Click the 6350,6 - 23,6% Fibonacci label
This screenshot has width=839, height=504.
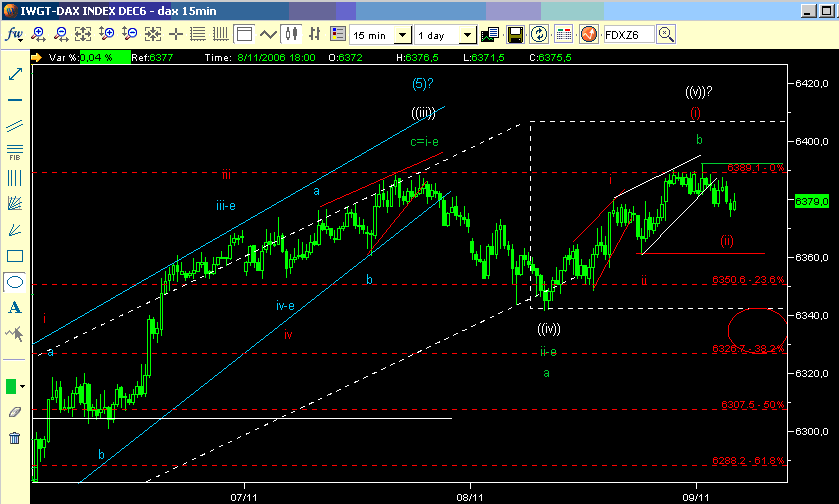pyautogui.click(x=749, y=280)
